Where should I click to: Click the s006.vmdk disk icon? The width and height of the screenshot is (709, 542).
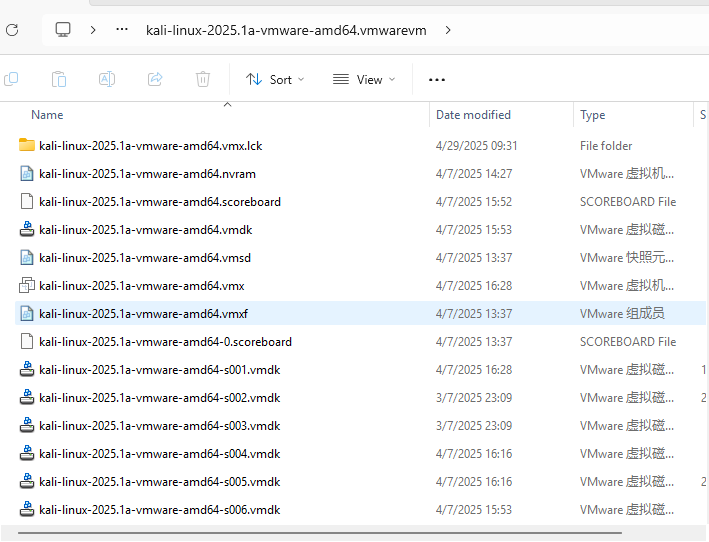click(27, 509)
